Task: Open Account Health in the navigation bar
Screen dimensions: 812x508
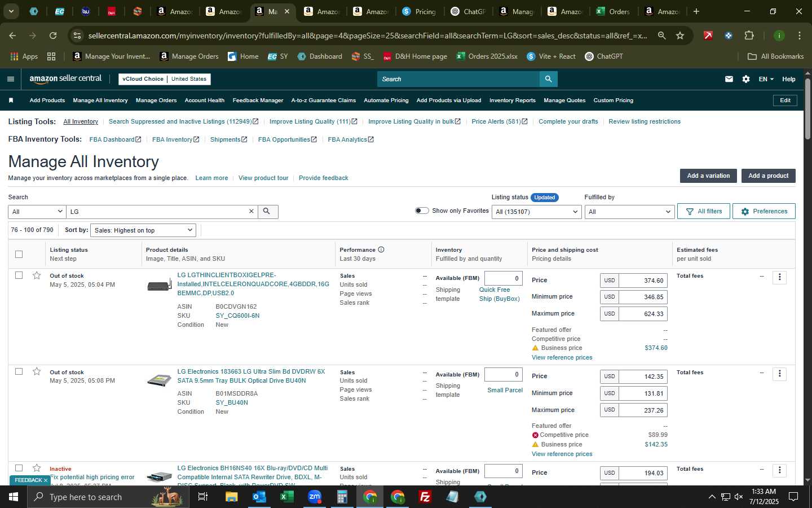Action: [x=205, y=100]
